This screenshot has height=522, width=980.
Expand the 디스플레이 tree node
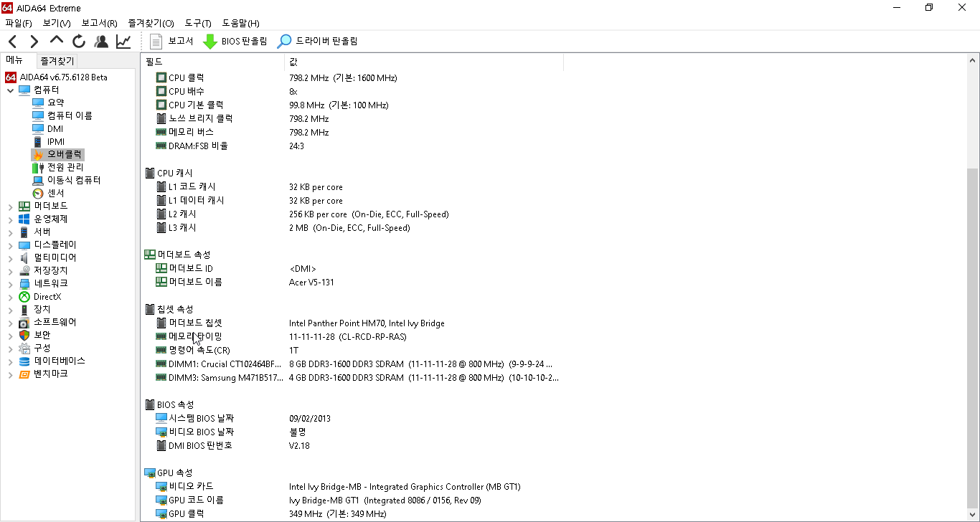pyautogui.click(x=10, y=245)
